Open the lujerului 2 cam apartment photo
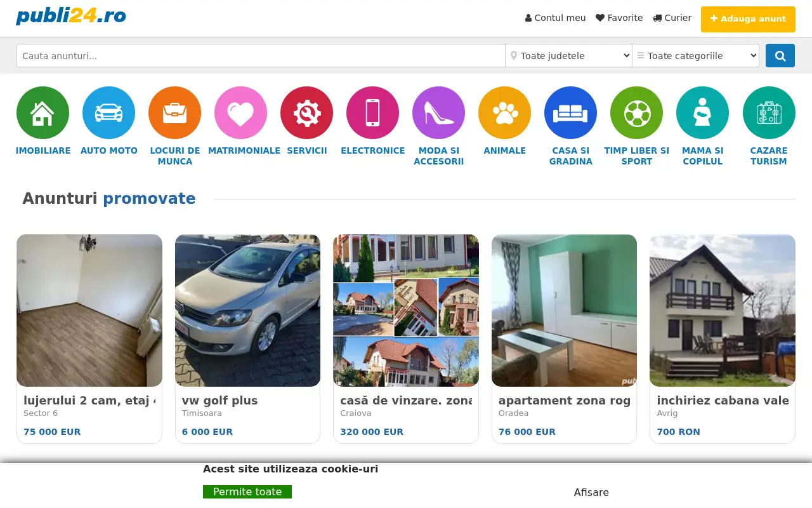The image size is (812, 508). coord(89,311)
